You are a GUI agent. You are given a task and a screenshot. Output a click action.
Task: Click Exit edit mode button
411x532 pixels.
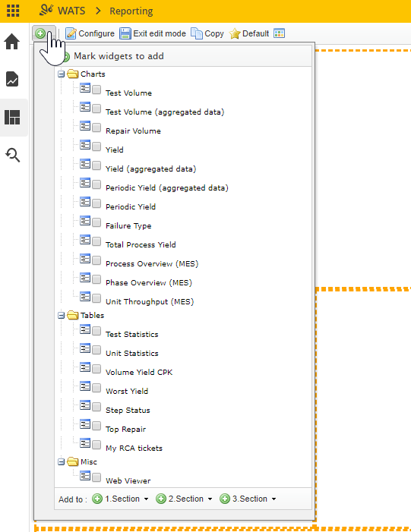[153, 33]
